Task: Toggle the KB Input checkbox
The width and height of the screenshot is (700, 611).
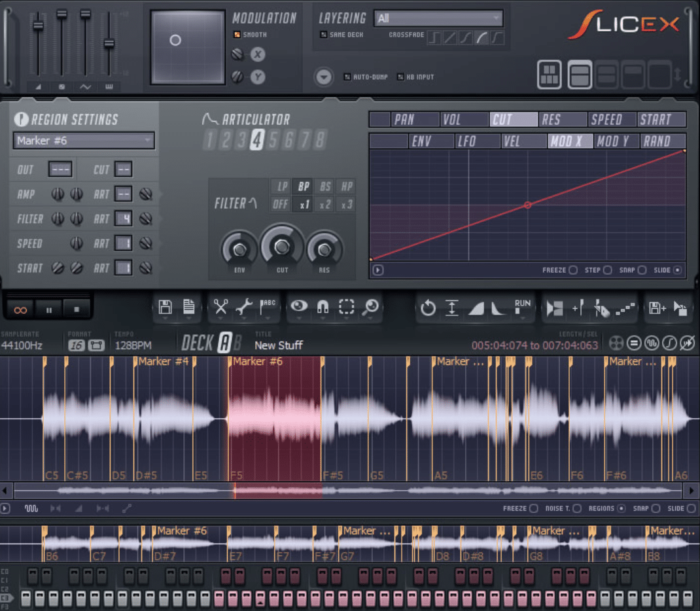Action: click(400, 77)
